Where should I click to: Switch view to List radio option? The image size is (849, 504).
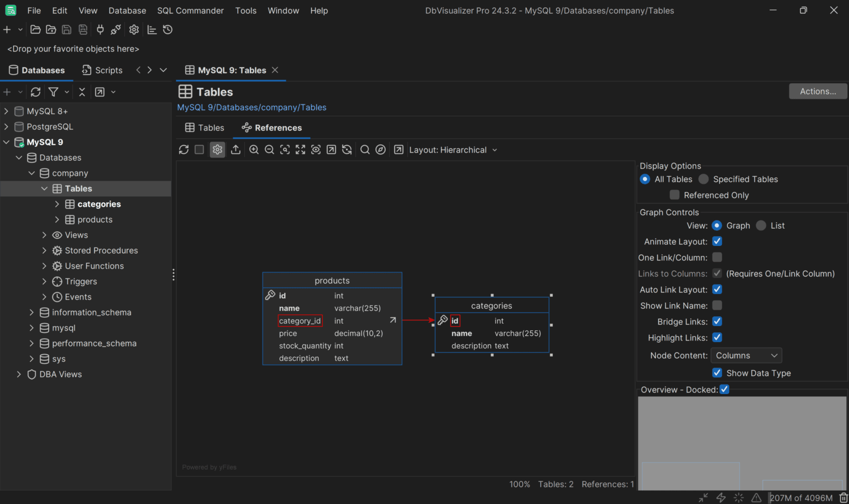click(x=761, y=225)
